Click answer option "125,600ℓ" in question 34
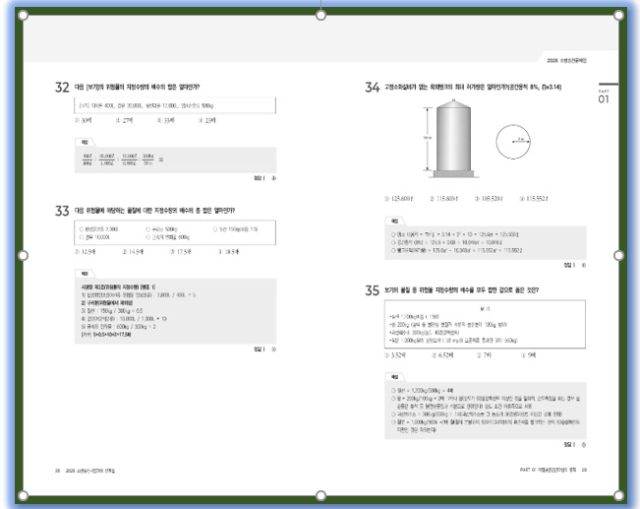640x509 pixels. pos(399,199)
